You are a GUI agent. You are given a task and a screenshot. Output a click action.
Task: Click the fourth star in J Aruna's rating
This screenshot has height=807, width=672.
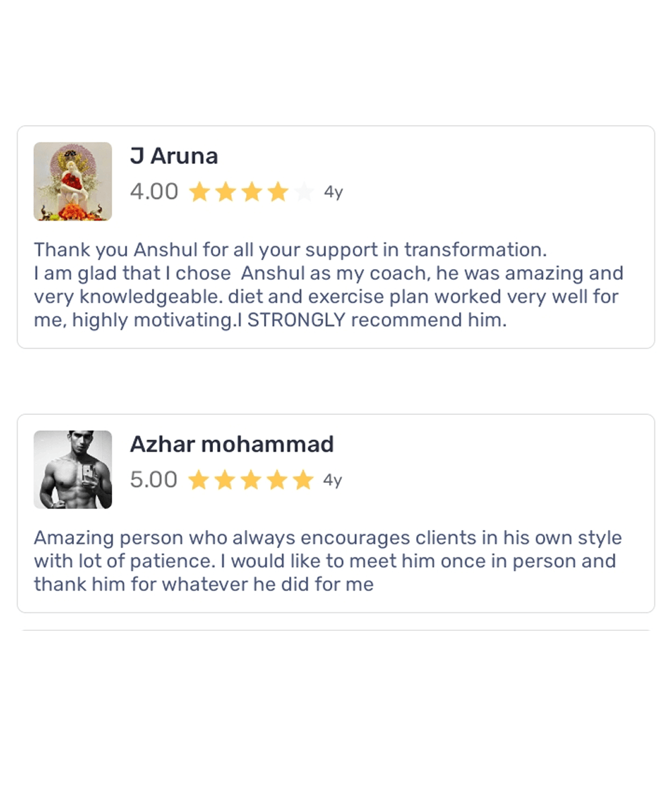tap(278, 192)
